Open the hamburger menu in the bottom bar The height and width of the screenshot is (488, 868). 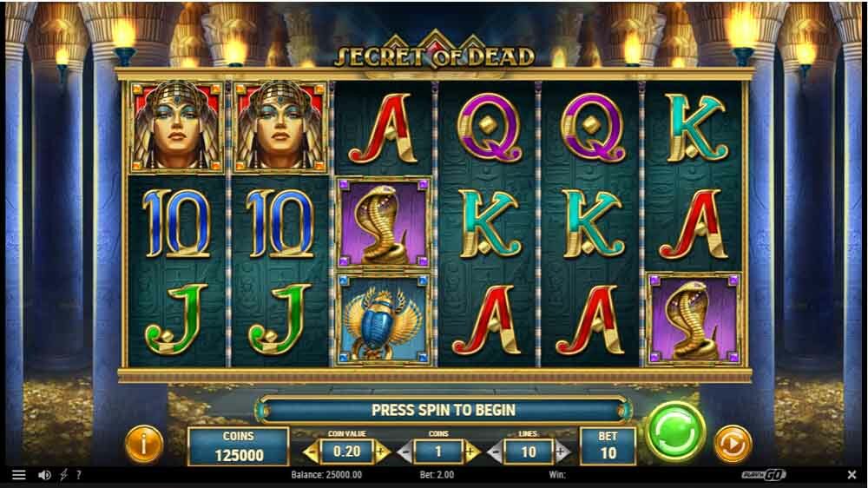click(19, 475)
